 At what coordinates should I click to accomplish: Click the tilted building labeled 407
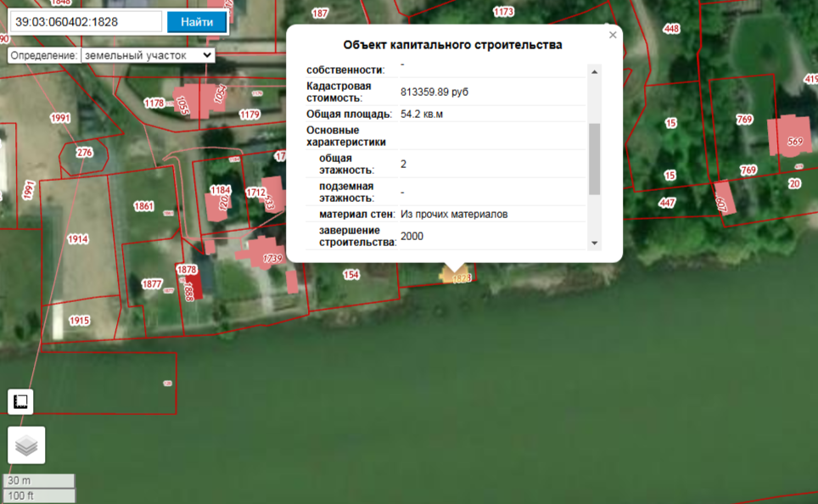click(x=724, y=199)
